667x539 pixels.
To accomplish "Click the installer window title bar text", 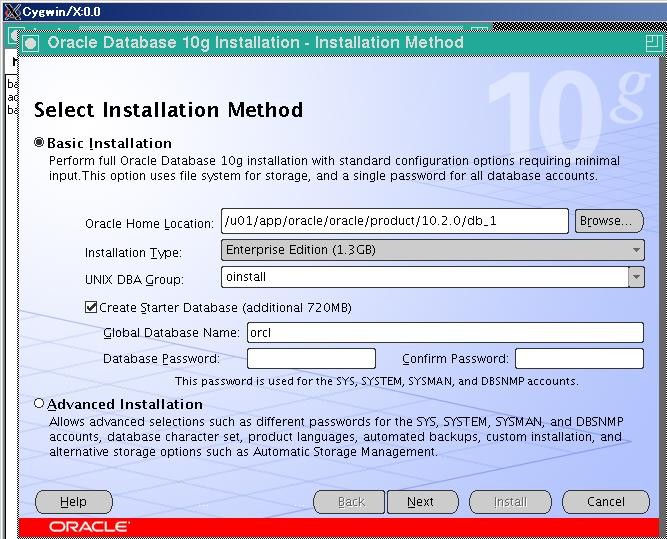I will 255,43.
